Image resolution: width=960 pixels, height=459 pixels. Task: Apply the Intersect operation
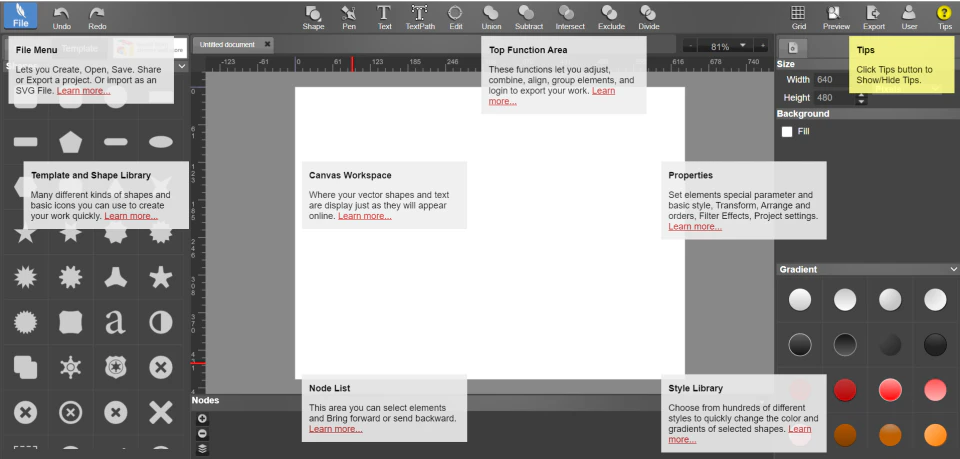[x=569, y=18]
